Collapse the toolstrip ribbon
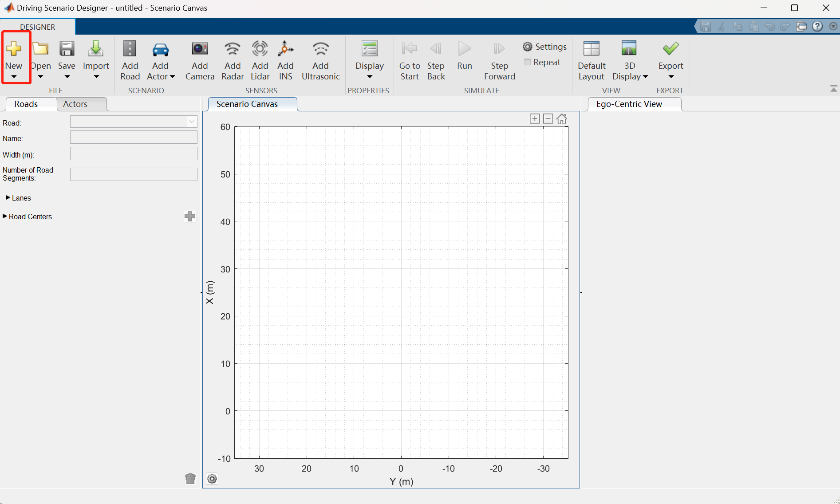The width and height of the screenshot is (840, 504). point(834,89)
